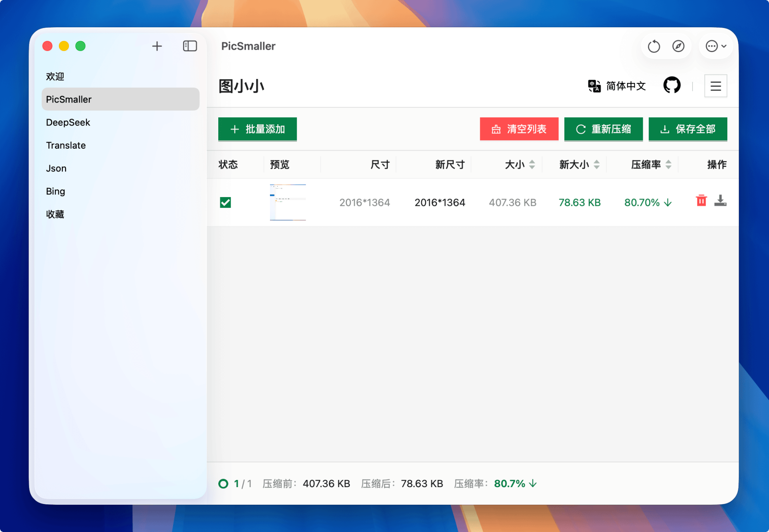769x532 pixels.
Task: Open the more options ellipsis icon top right
Action: point(712,46)
